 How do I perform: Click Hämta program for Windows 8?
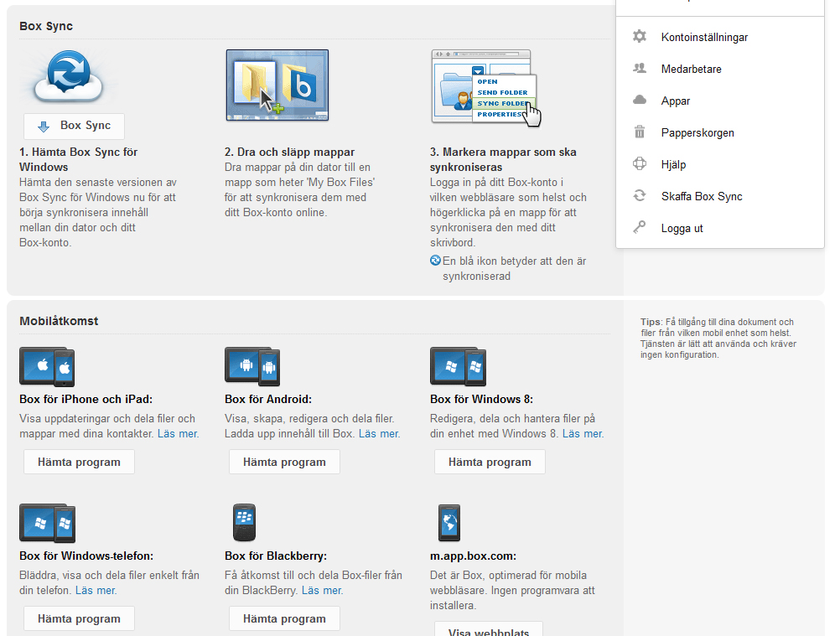tap(490, 462)
